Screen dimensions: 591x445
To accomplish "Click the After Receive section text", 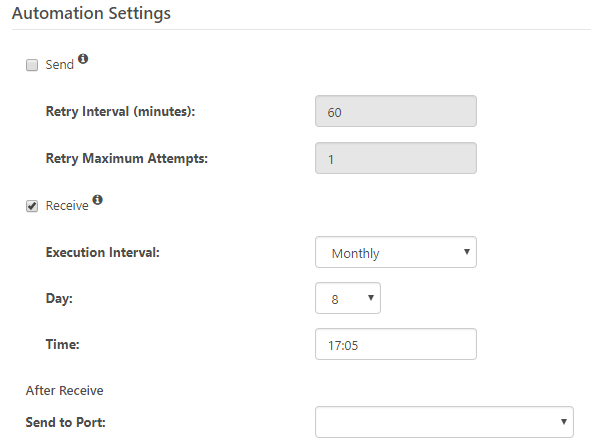I will [64, 391].
